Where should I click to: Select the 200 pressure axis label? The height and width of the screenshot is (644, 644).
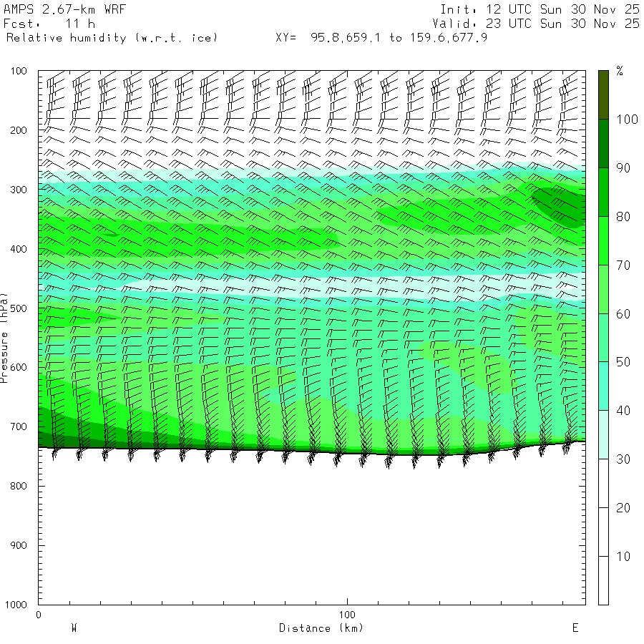[x=19, y=131]
